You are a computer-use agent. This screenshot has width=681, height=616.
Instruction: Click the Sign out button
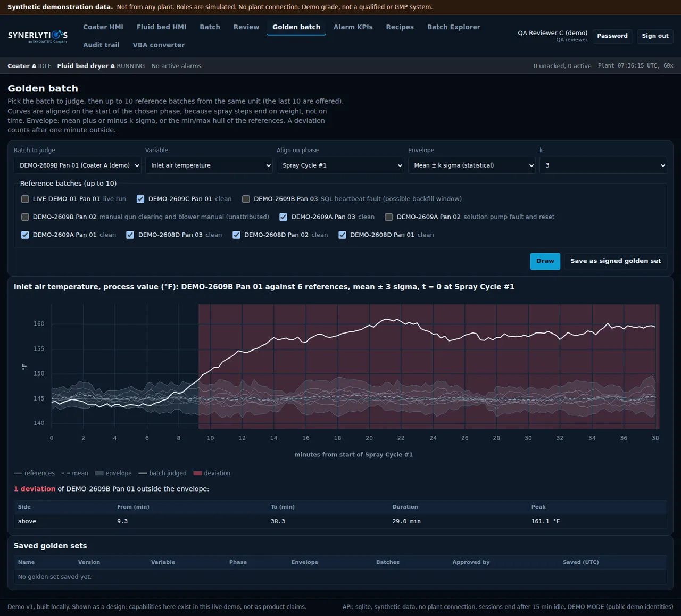[655, 36]
